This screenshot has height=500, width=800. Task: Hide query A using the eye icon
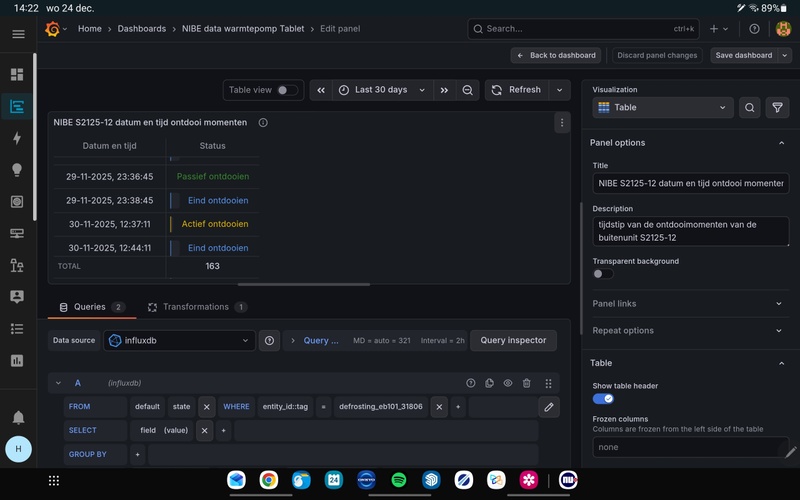click(508, 383)
